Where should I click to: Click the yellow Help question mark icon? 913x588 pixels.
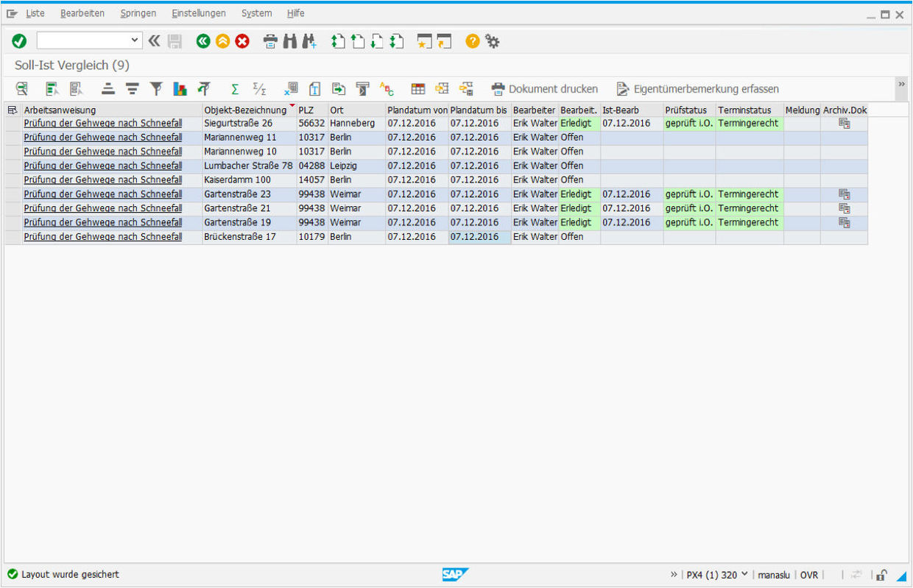pos(472,42)
